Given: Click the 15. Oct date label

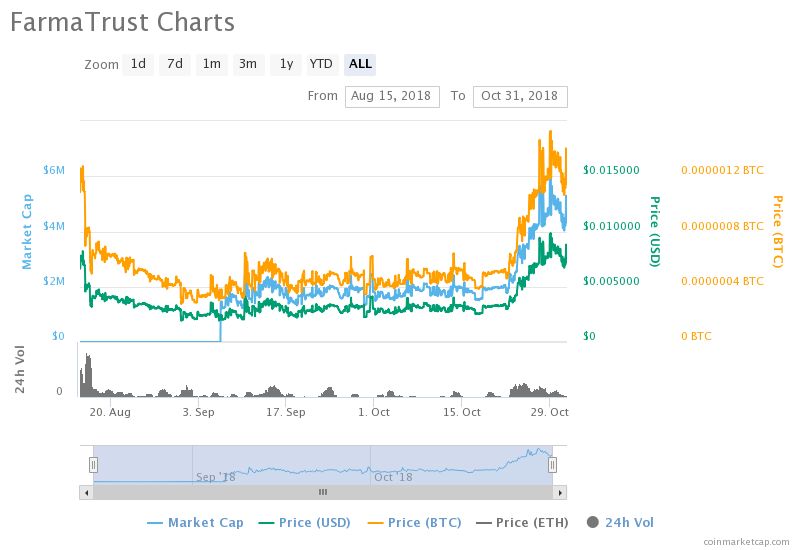Looking at the screenshot, I should 462,412.
